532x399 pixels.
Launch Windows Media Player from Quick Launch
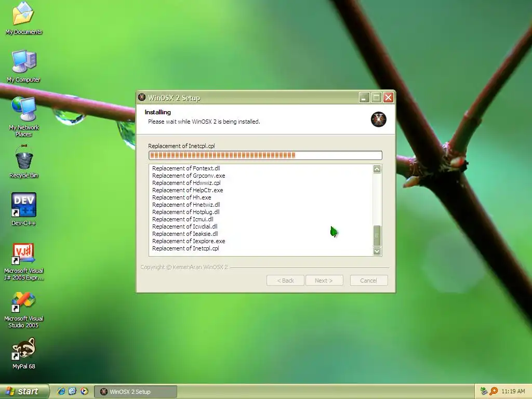point(84,391)
